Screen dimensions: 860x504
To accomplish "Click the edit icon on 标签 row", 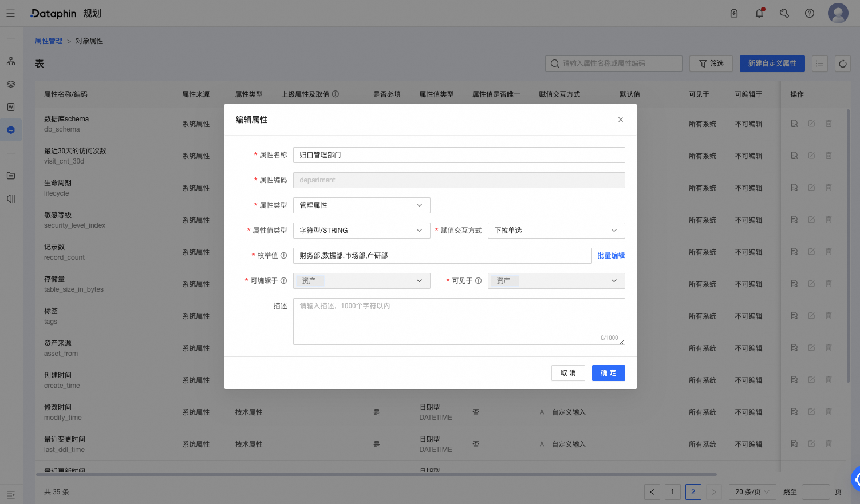I will pyautogui.click(x=811, y=315).
